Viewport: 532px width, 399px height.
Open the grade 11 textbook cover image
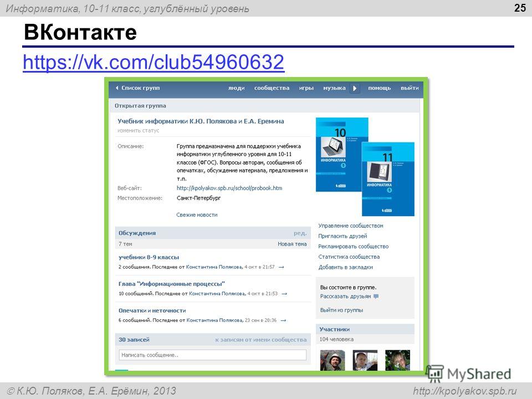coord(388,179)
